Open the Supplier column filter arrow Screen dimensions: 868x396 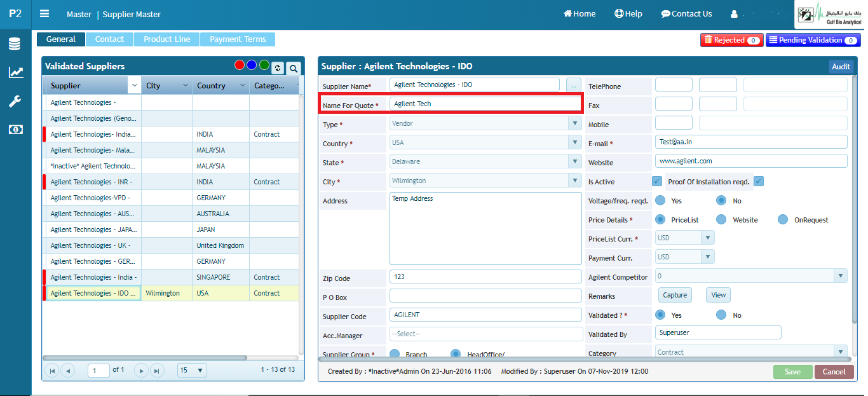[134, 85]
